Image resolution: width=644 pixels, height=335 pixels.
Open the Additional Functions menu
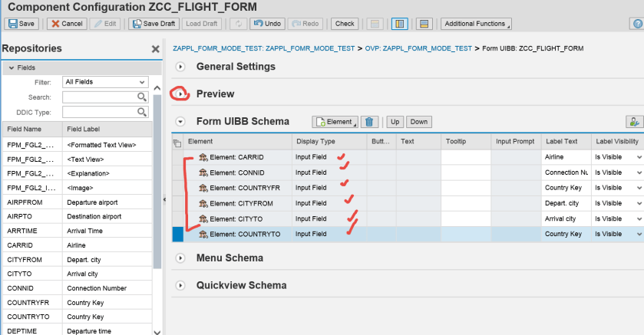476,24
